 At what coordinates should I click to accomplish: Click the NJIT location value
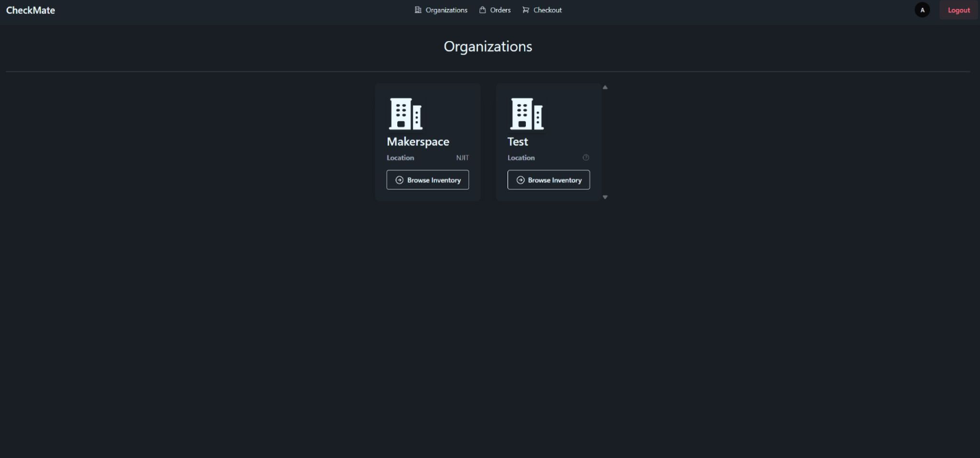point(462,157)
